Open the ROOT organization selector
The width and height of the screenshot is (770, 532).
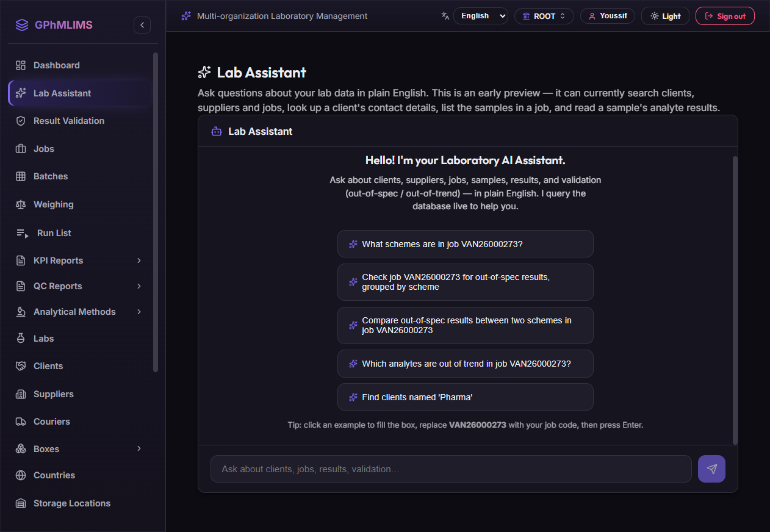point(544,16)
